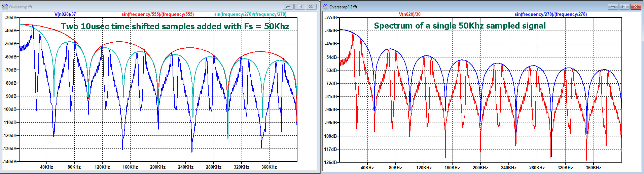Image resolution: width=644 pixels, height=174 pixels.
Task: Click the -54dB axis label in right plot
Action: [x=331, y=57]
